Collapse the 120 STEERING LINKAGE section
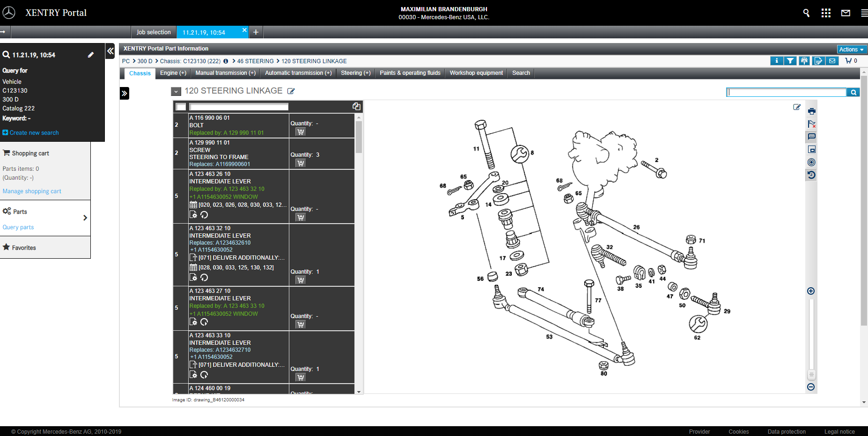Viewport: 868px width, 436px height. (176, 92)
